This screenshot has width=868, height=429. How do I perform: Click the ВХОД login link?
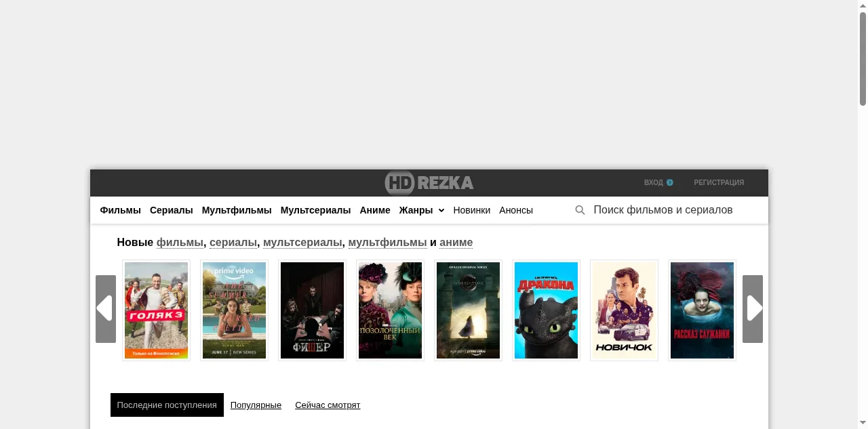[654, 182]
